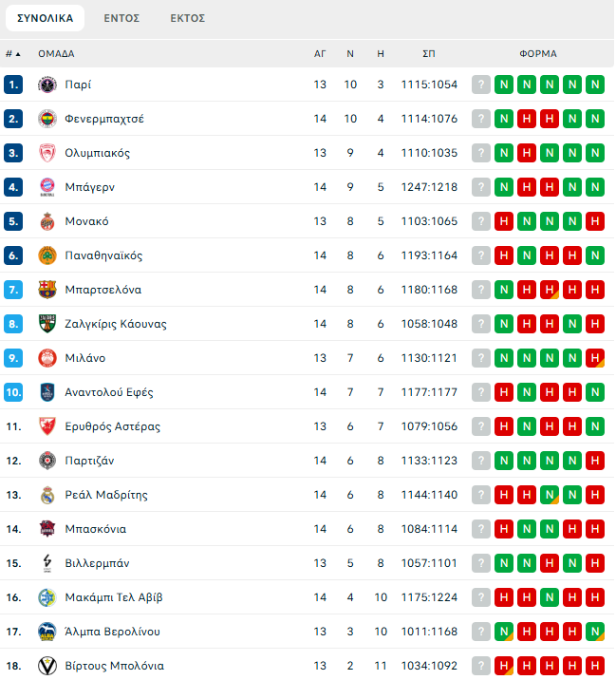Click the Μπάγερν club logo
Viewport: 616px width, 680px height.
coord(47,187)
